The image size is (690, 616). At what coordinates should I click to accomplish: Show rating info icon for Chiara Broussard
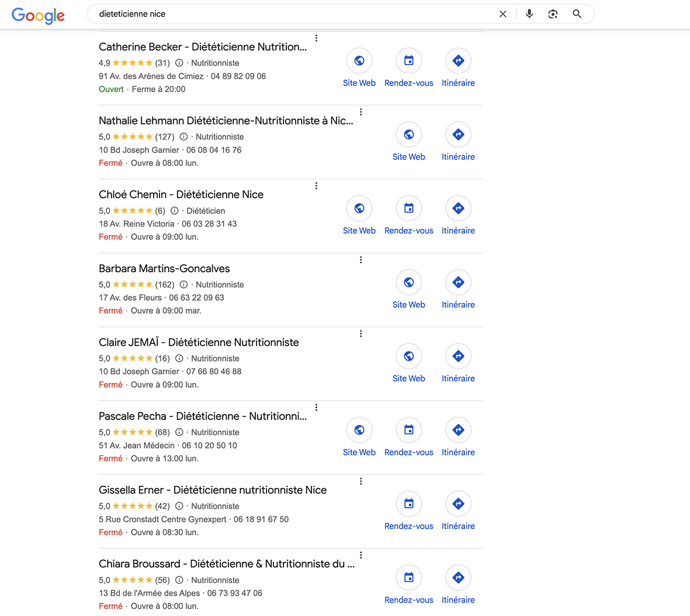click(179, 580)
